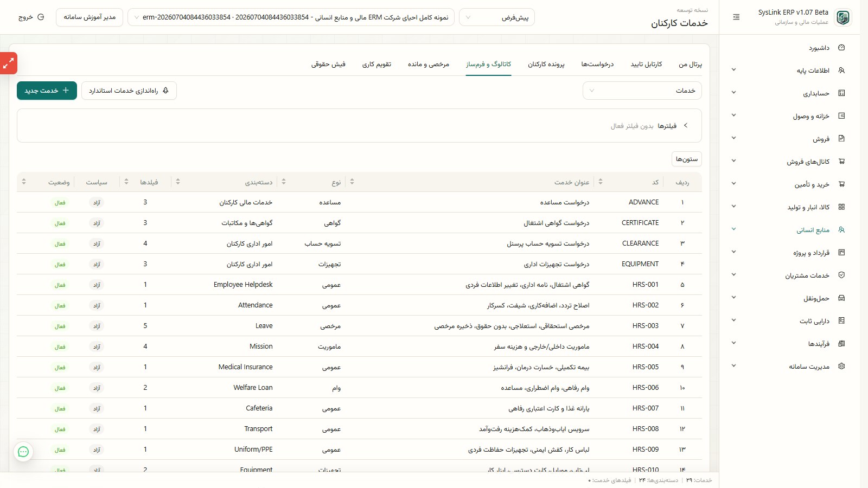Click the خدمات مشتریان shield icon

[x=841, y=275]
